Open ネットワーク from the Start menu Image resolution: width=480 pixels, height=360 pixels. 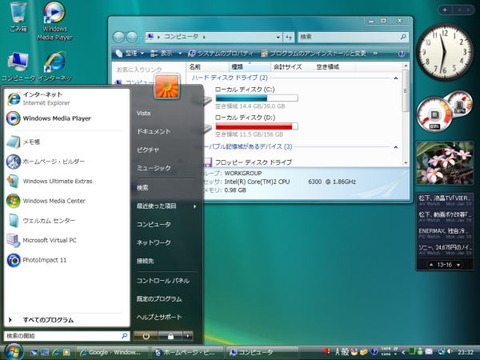tap(154, 243)
